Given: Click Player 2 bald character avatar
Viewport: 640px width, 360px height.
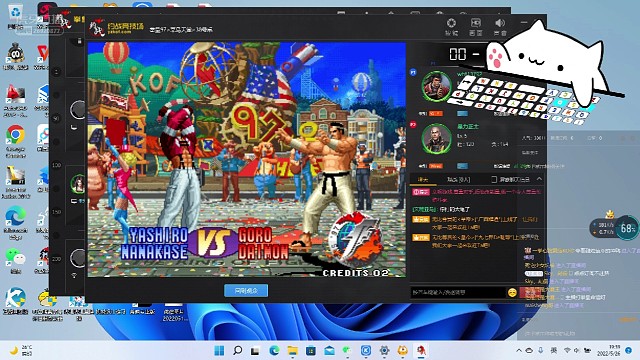Looking at the screenshot, I should click(x=436, y=139).
